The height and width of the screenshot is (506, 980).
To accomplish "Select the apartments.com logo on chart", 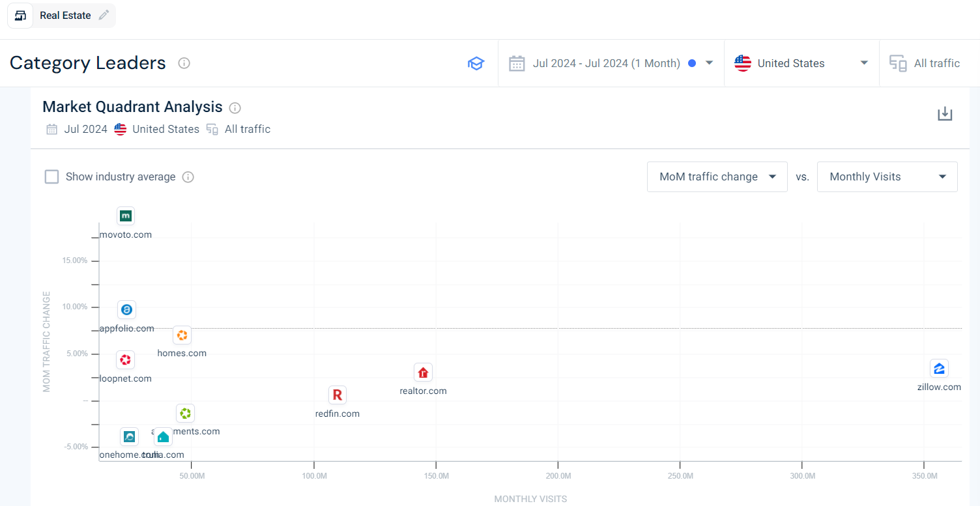I will tap(185, 413).
